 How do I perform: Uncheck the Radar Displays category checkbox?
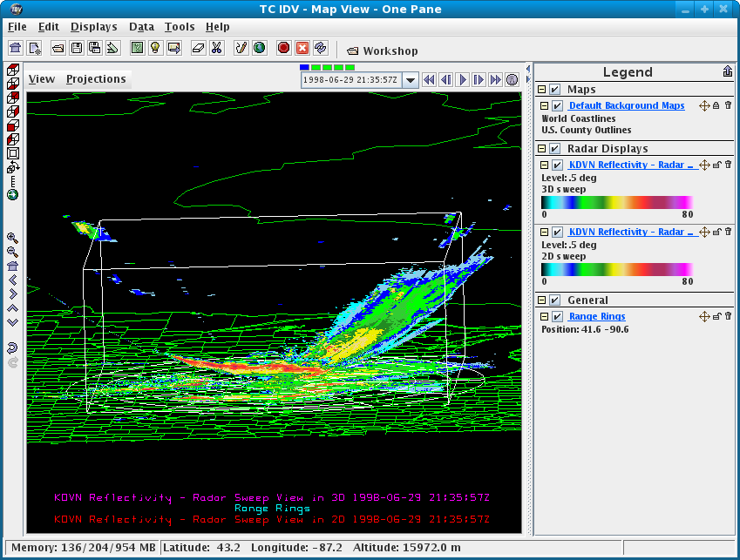point(555,149)
